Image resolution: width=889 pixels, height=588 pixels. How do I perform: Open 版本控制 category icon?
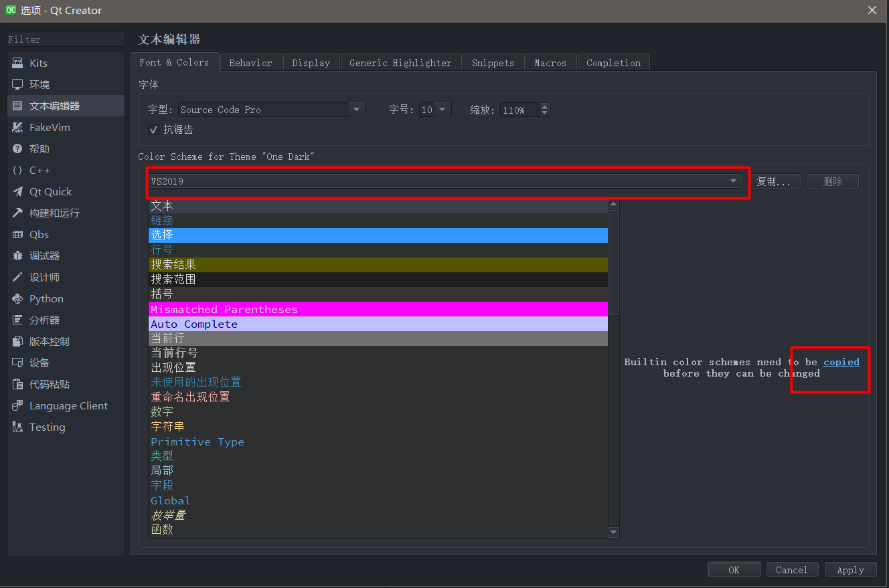(x=17, y=341)
